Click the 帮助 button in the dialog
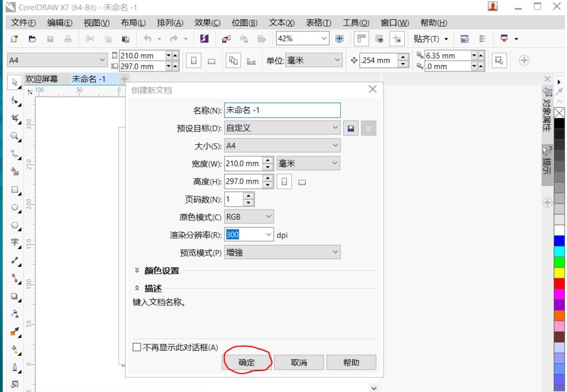The image size is (567, 392). point(350,362)
